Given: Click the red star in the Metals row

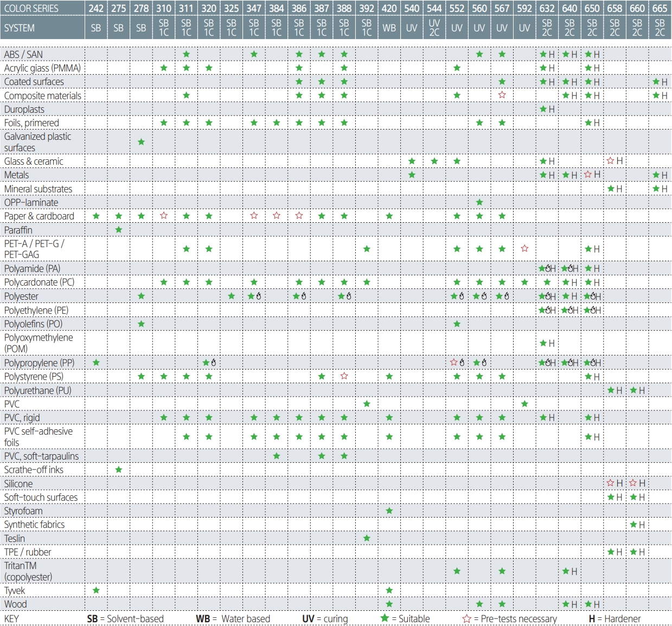Looking at the screenshot, I should coord(588,175).
